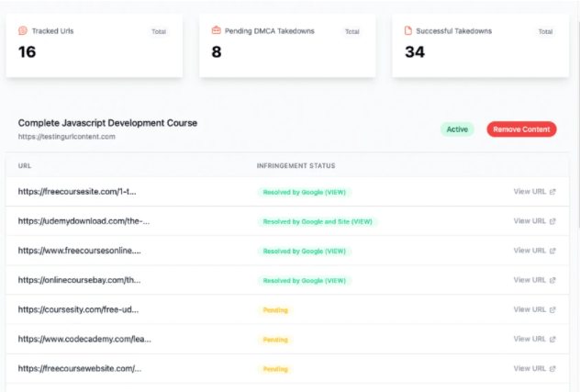Click the URL column header
Screen dimensions: 580x392
pos(25,166)
